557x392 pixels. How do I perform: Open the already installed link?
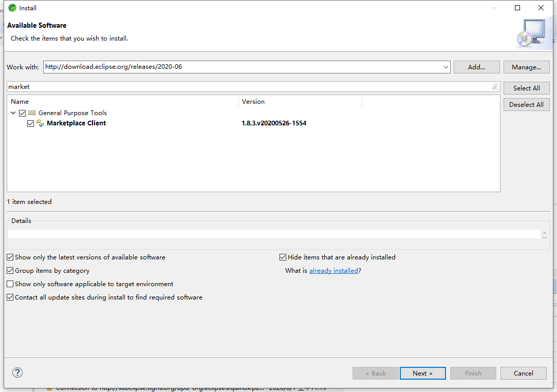point(333,271)
